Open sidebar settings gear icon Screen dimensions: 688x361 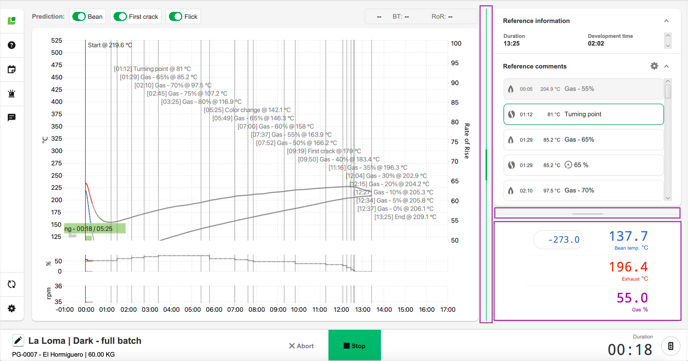[12, 308]
